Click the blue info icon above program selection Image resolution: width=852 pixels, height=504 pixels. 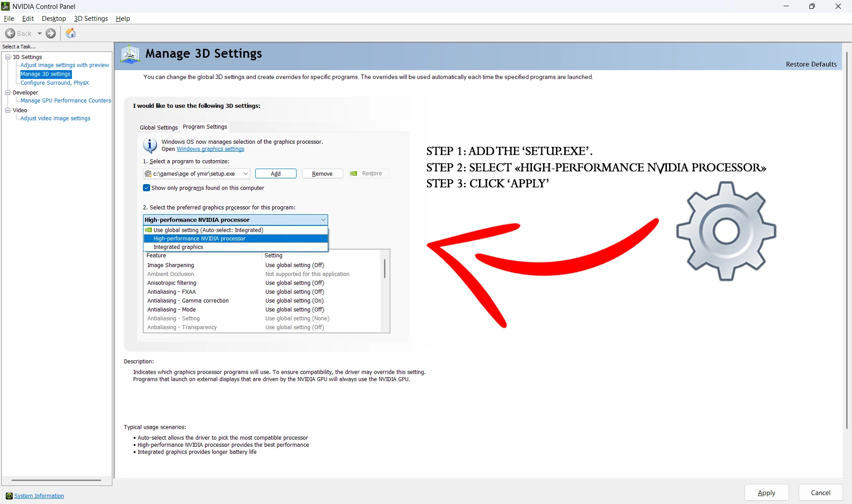(149, 145)
